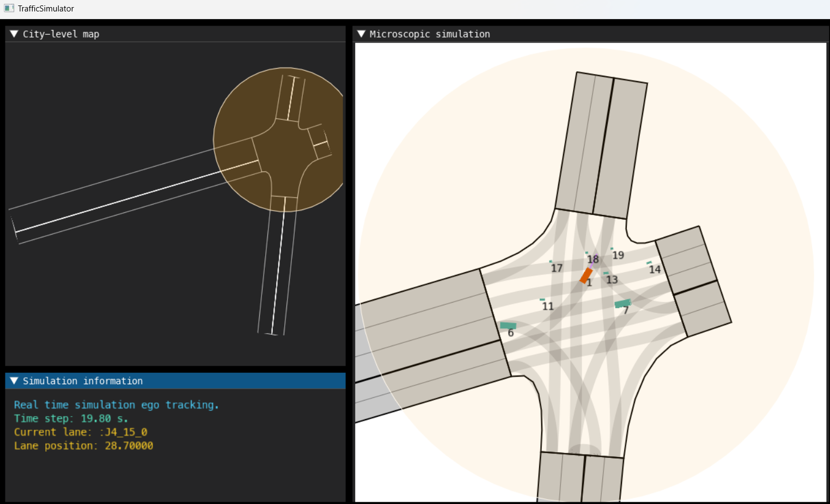Select green vehicle 6 in the intersection
Screen dimensions: 830x504
point(508,325)
